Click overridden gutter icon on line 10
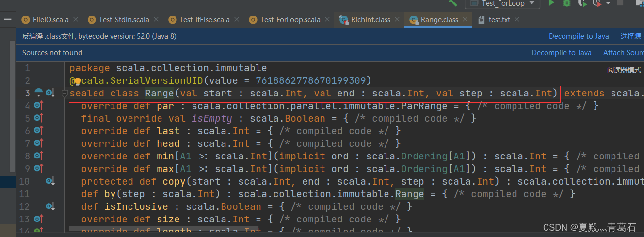Image resolution: width=644 pixels, height=237 pixels. tap(49, 181)
